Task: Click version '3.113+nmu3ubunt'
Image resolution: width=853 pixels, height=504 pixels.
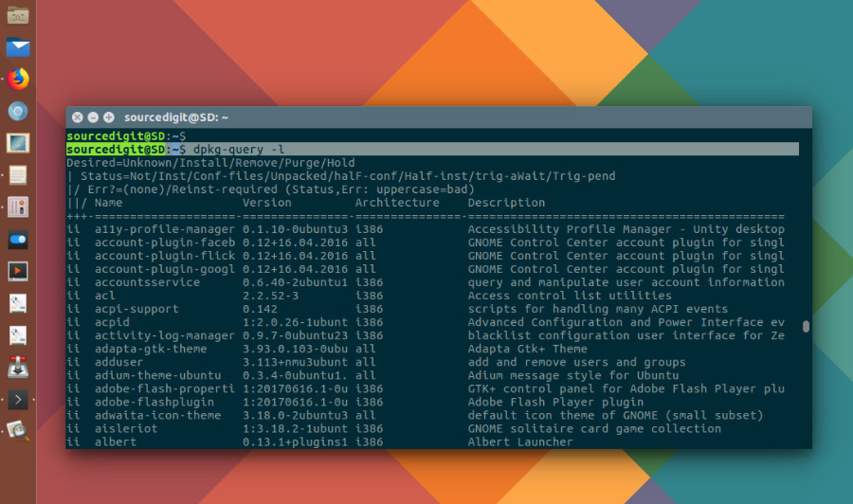Action: point(295,362)
